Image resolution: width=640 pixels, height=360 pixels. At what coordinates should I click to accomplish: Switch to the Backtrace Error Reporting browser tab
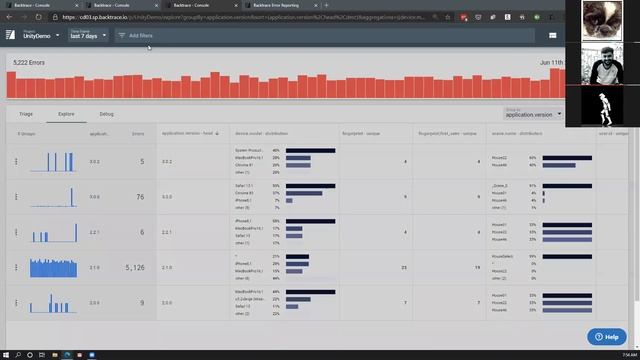pyautogui.click(x=281, y=5)
